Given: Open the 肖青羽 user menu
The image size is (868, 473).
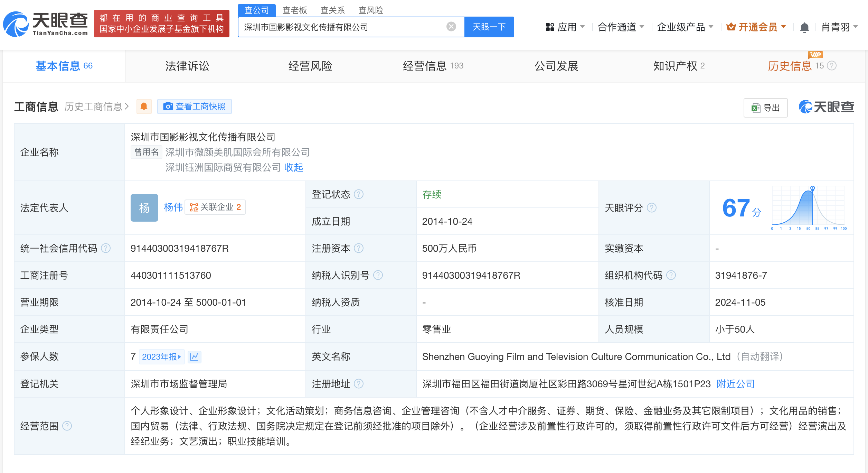Looking at the screenshot, I should (x=840, y=27).
